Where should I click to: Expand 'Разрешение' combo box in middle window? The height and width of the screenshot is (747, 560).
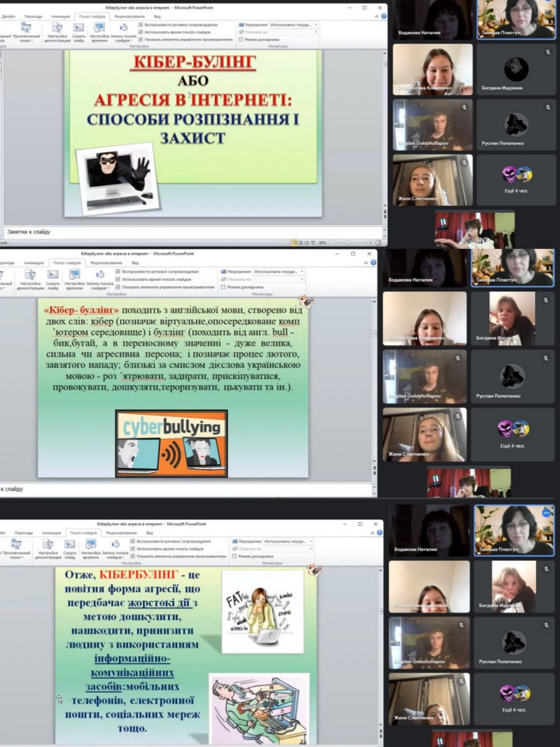(302, 271)
